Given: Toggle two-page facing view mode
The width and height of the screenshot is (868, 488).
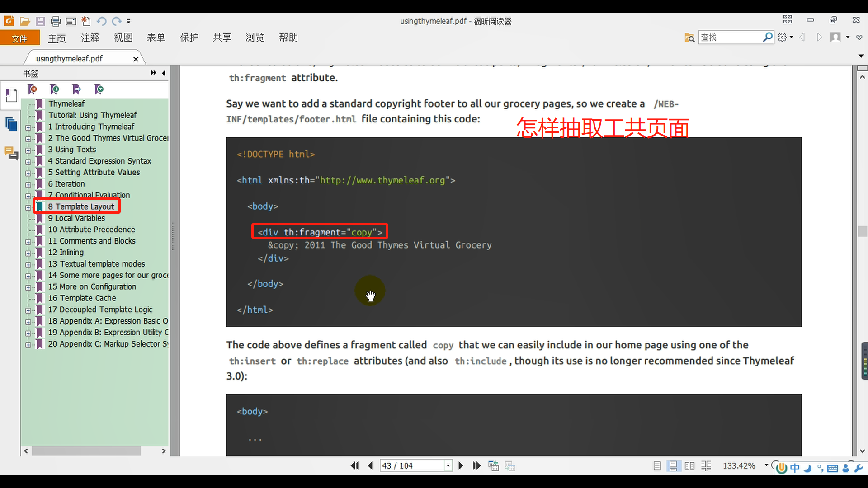Looking at the screenshot, I should (689, 466).
